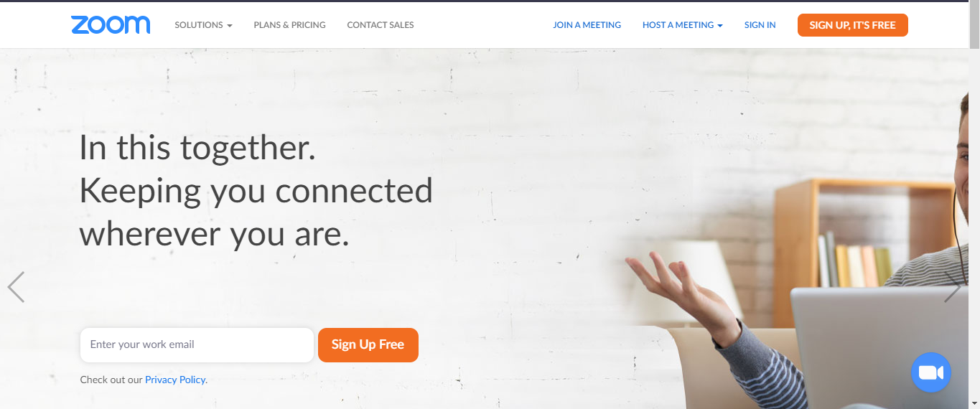Open the Privacy Policy link

tap(176, 380)
